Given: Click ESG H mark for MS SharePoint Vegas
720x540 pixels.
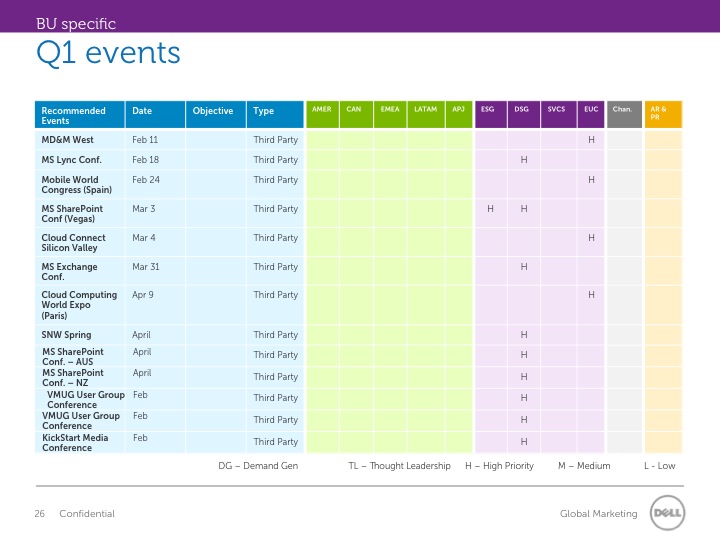Looking at the screenshot, I should pos(490,208).
